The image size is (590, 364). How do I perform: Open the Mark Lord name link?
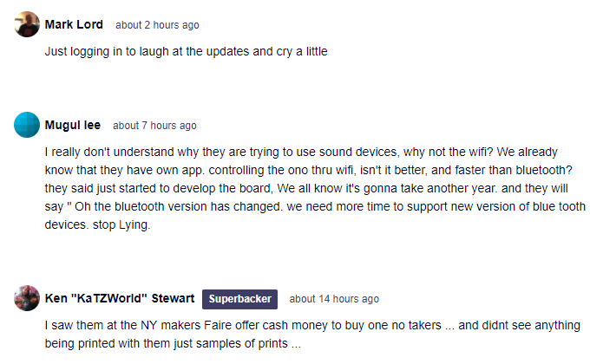click(x=74, y=24)
